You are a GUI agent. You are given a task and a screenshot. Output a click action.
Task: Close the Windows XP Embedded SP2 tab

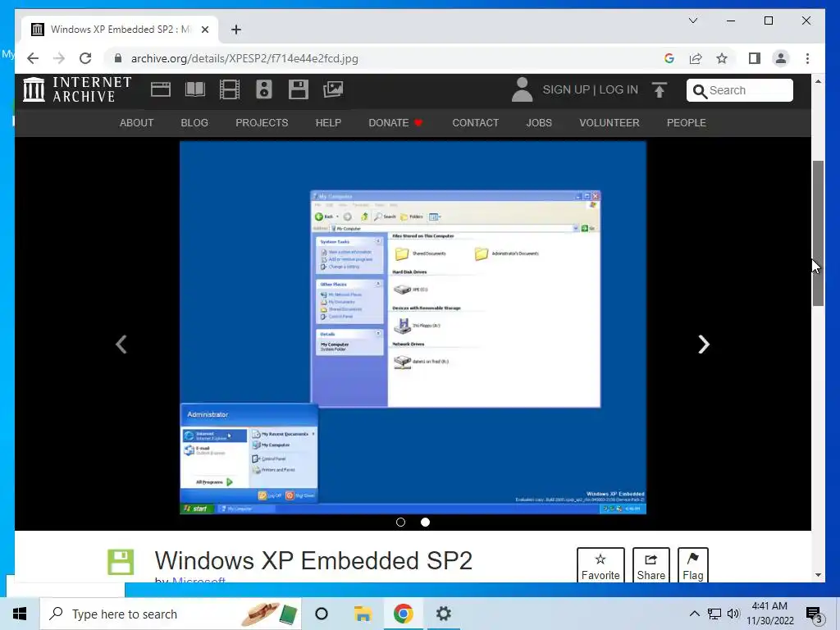click(x=204, y=30)
